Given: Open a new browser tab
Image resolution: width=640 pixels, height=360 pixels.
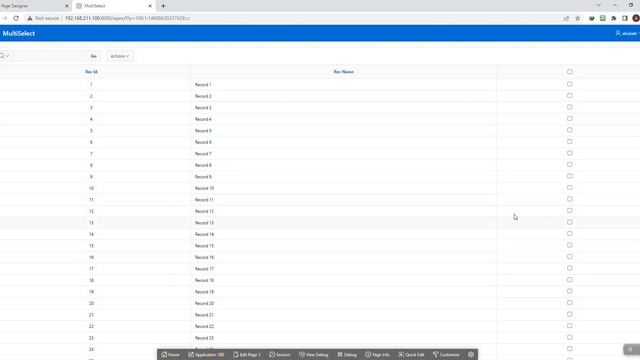Looking at the screenshot, I should [163, 6].
